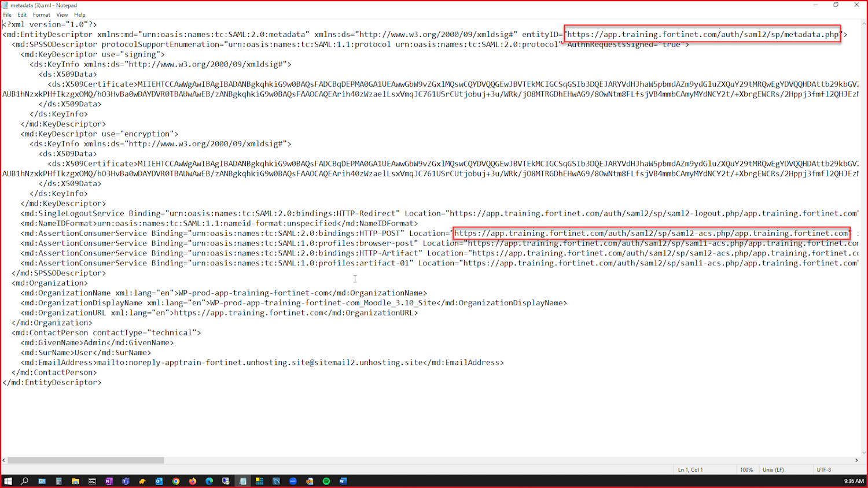
Task: Open Microsoft Teams
Action: pos(126,480)
